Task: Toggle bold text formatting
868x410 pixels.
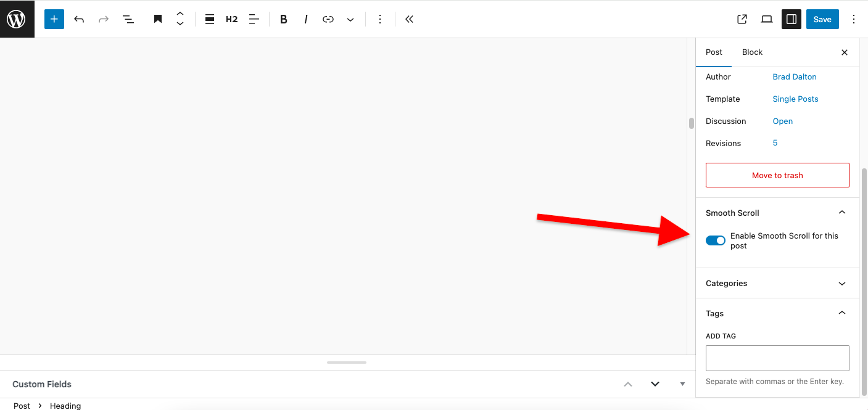Action: point(284,19)
